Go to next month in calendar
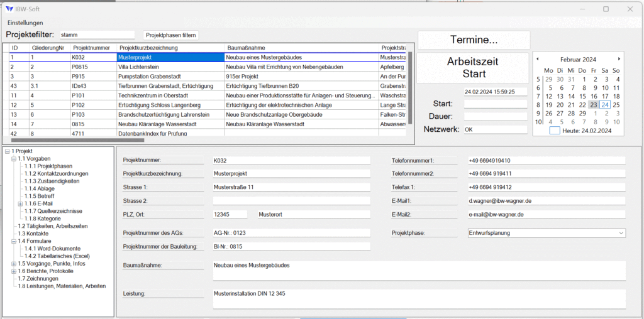The height and width of the screenshot is (319, 644). point(619,59)
